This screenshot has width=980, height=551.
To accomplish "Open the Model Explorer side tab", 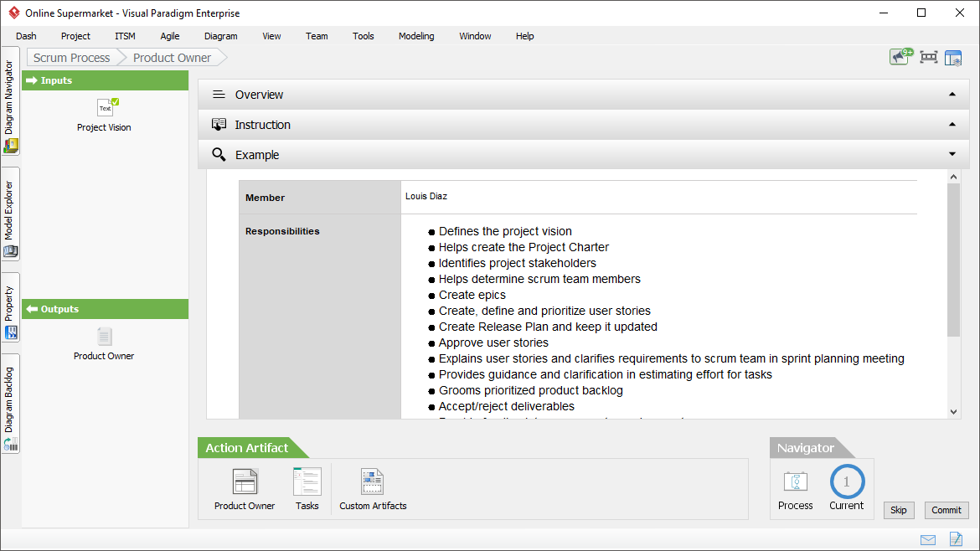I will click(x=11, y=214).
